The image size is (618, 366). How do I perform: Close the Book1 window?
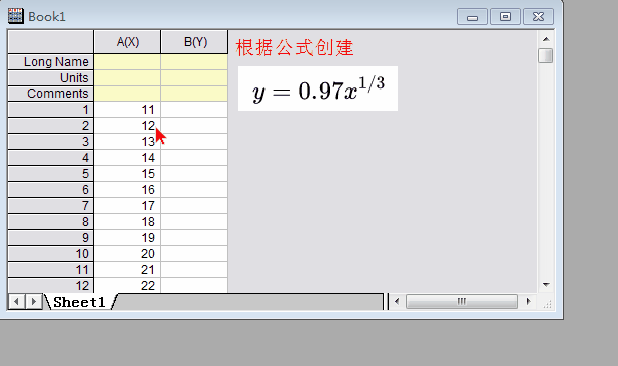(x=538, y=17)
